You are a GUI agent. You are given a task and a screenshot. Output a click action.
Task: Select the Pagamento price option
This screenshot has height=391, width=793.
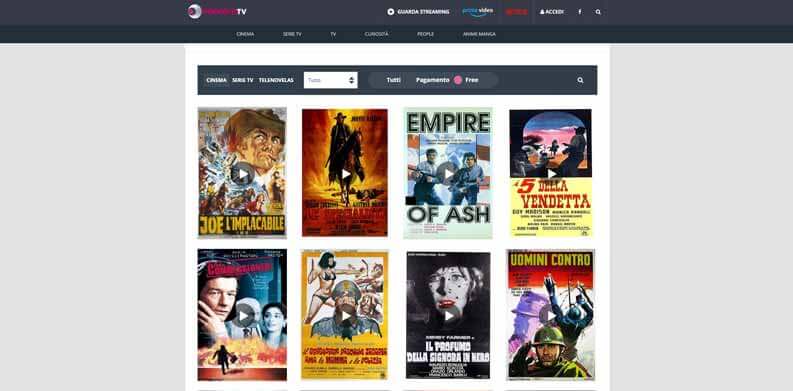tap(432, 80)
